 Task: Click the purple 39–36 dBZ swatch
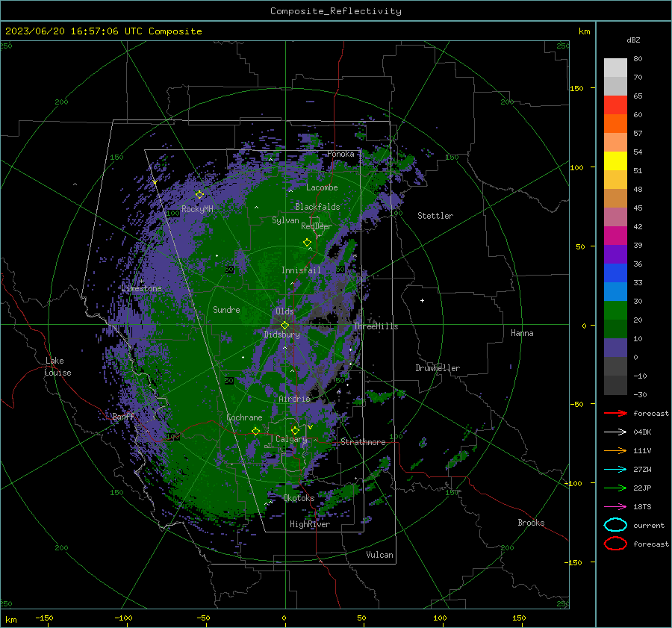[615, 254]
